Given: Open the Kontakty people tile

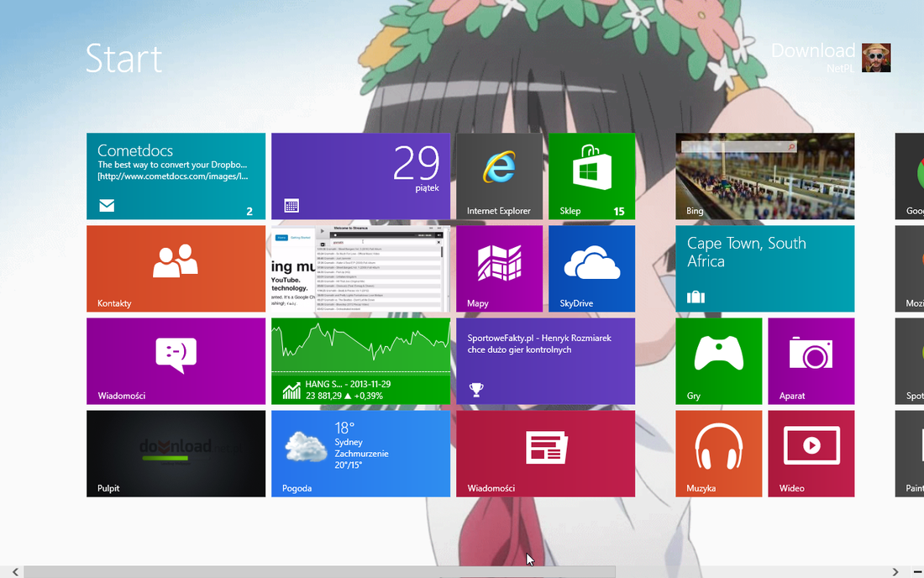Looking at the screenshot, I should pyautogui.click(x=176, y=269).
